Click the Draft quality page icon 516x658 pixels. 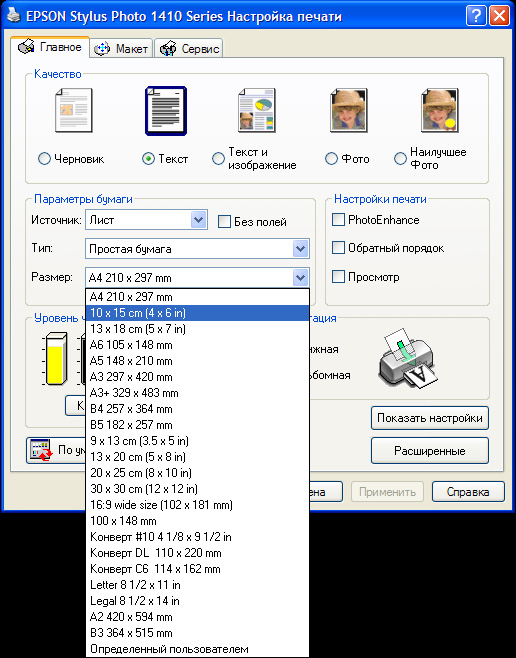(73, 111)
